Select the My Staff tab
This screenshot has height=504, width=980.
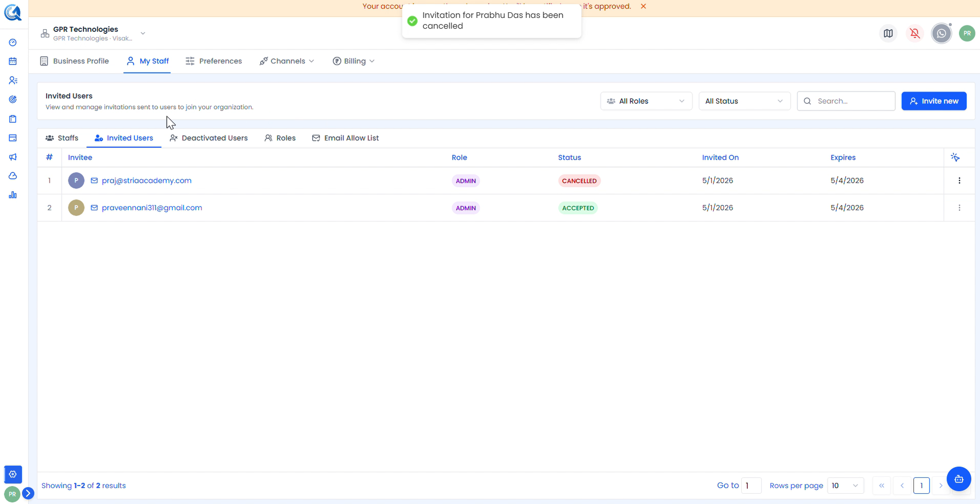[x=147, y=61]
